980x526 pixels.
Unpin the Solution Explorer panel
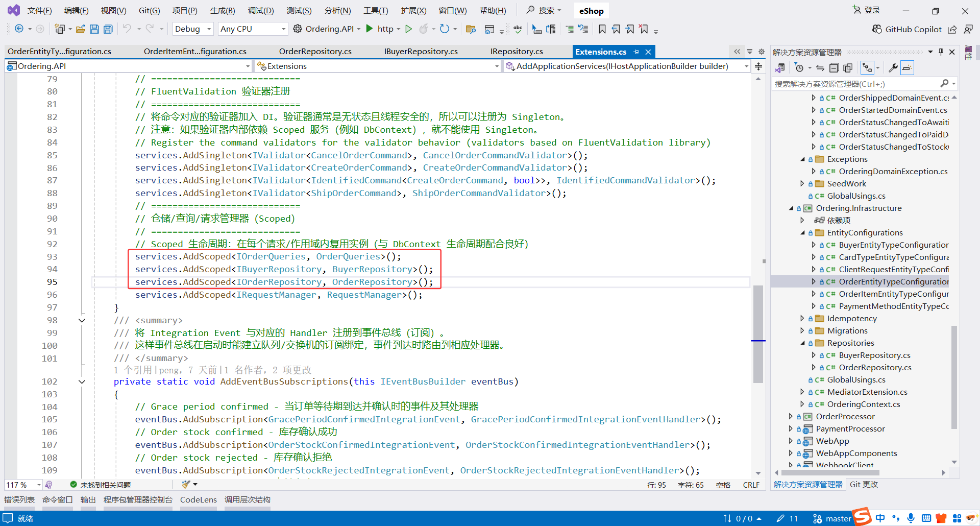[x=941, y=51]
